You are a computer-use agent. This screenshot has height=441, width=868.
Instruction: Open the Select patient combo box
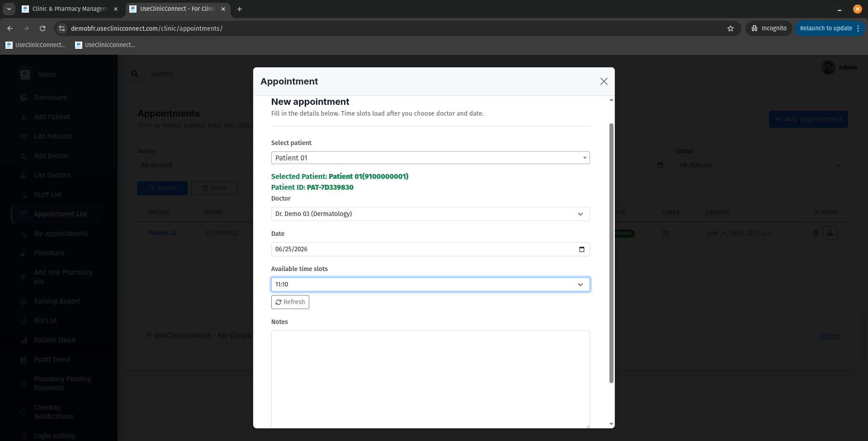point(430,158)
